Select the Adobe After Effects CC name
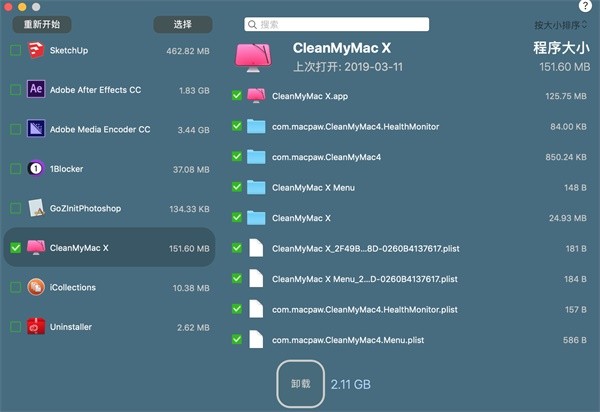This screenshot has height=412, width=600. pyautogui.click(x=95, y=90)
